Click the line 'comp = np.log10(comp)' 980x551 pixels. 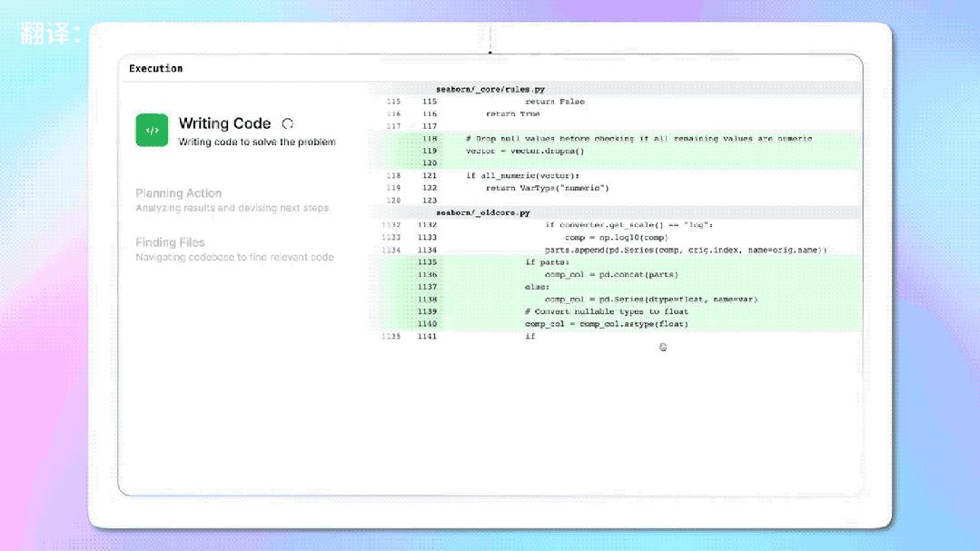point(617,238)
